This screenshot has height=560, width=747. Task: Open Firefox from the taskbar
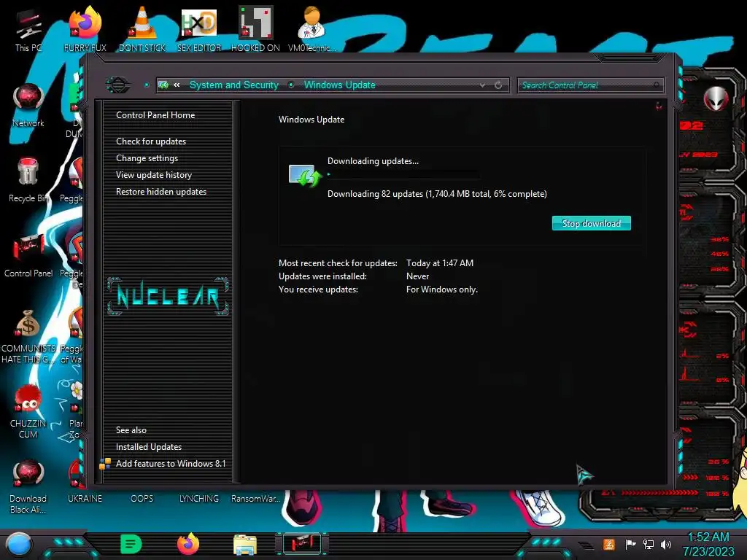pyautogui.click(x=187, y=544)
